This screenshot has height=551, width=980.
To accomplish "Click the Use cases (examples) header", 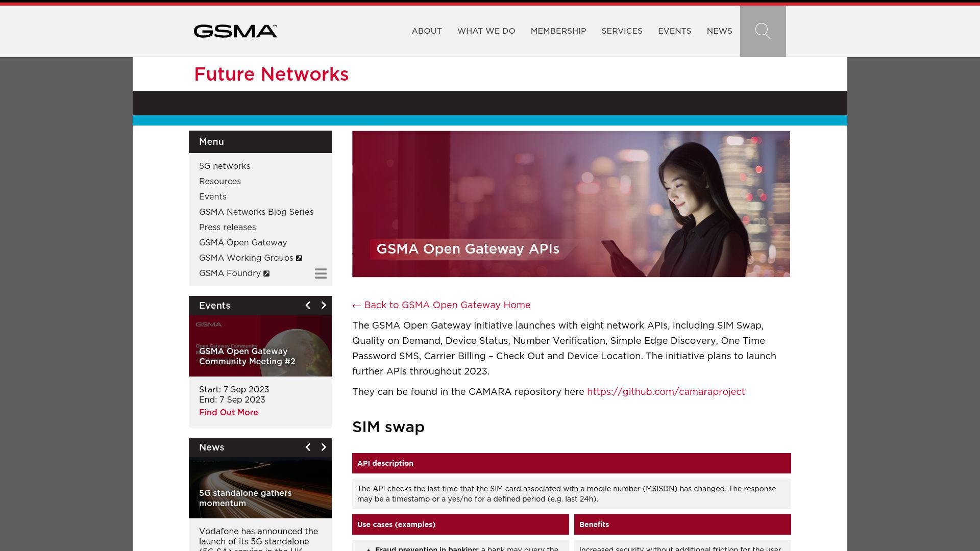I will point(460,524).
